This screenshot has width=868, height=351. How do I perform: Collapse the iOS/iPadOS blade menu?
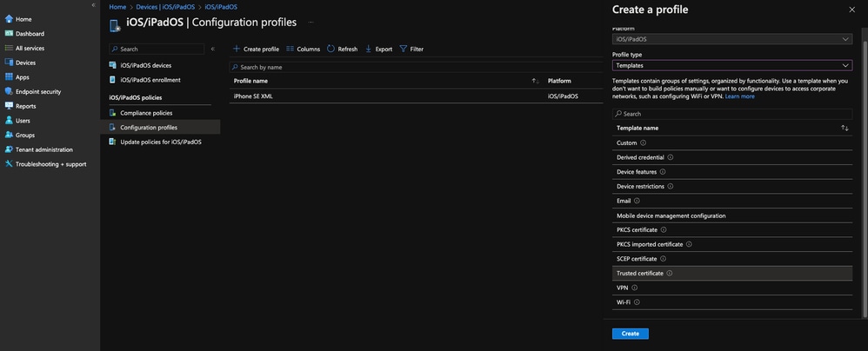213,50
